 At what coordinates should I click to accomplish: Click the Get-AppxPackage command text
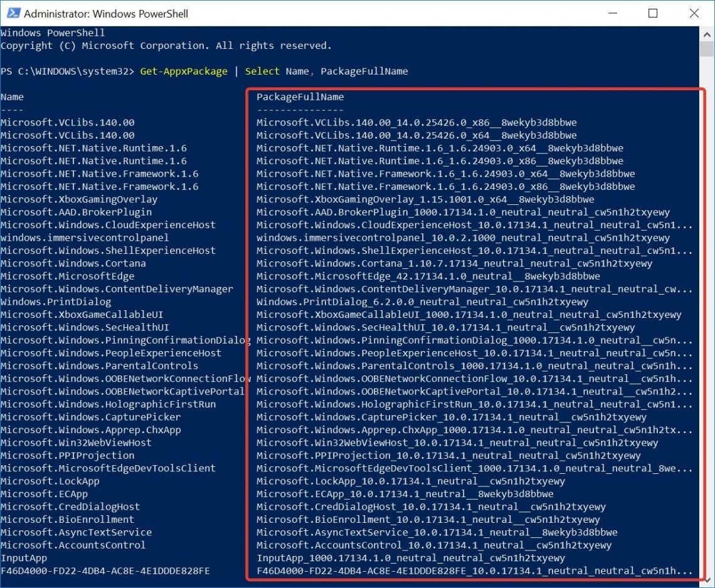(183, 71)
